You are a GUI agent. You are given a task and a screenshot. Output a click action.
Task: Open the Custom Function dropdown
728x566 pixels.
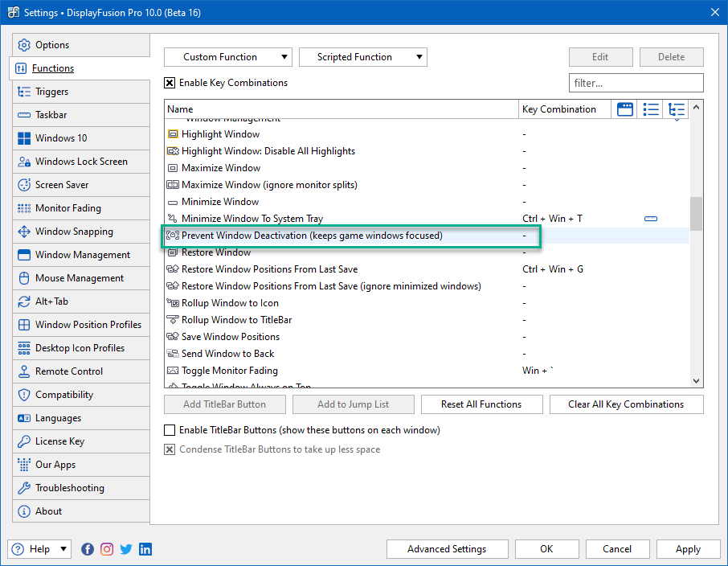pos(228,57)
